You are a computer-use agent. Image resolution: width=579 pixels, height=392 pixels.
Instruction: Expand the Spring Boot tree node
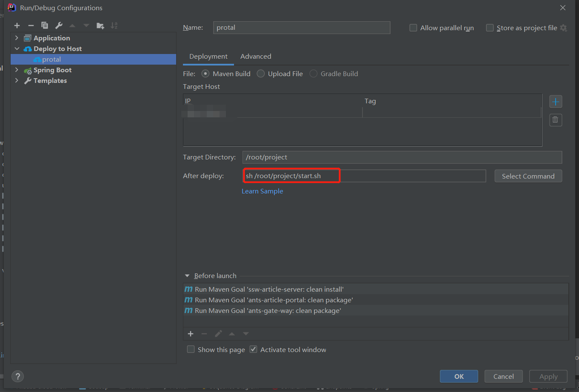tap(17, 70)
